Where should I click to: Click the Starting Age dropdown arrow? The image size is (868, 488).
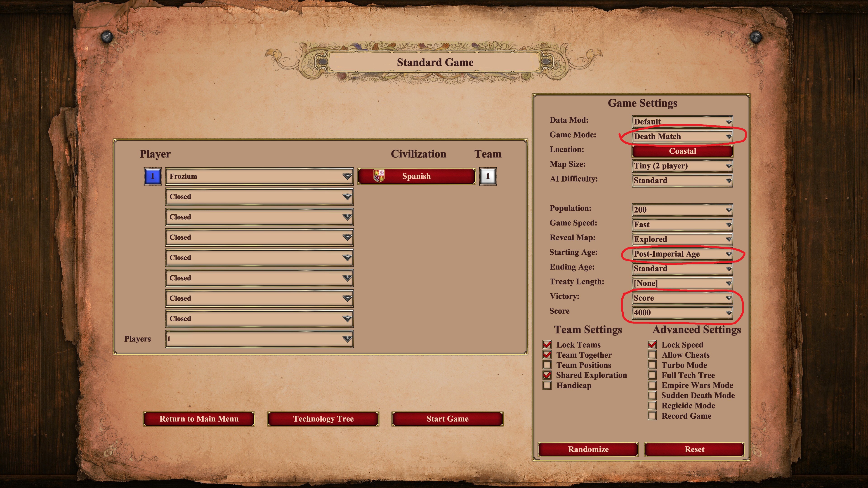click(x=729, y=254)
